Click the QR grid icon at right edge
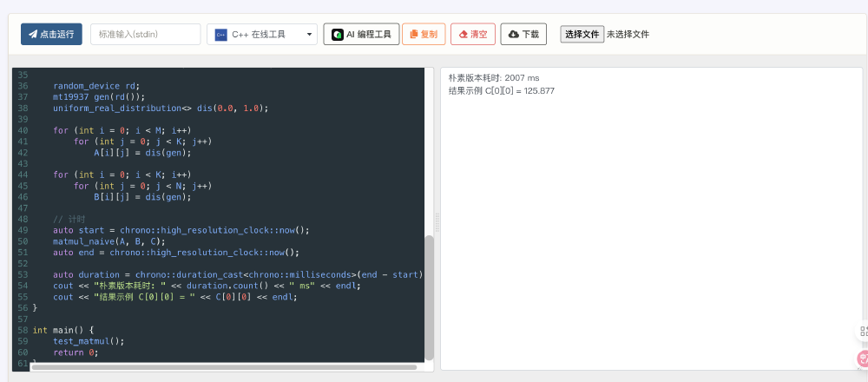The height and width of the screenshot is (382, 868). [x=863, y=332]
